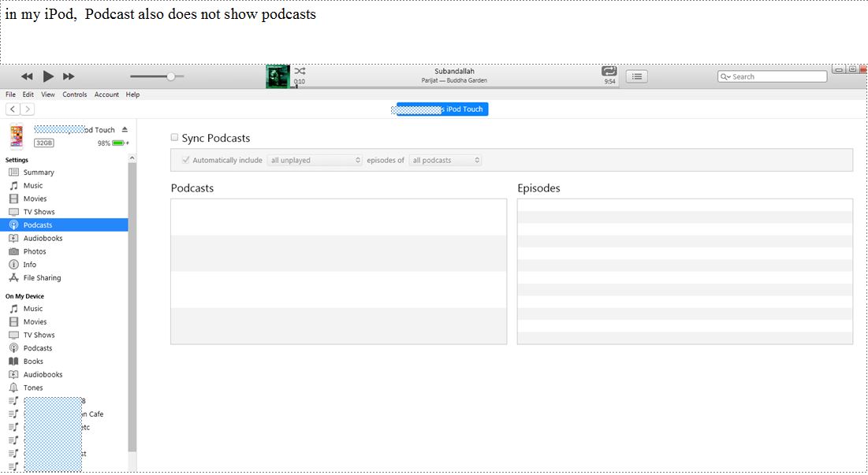The height and width of the screenshot is (475, 868).
Task: Open the search magnifier dropdown
Action: 725,77
